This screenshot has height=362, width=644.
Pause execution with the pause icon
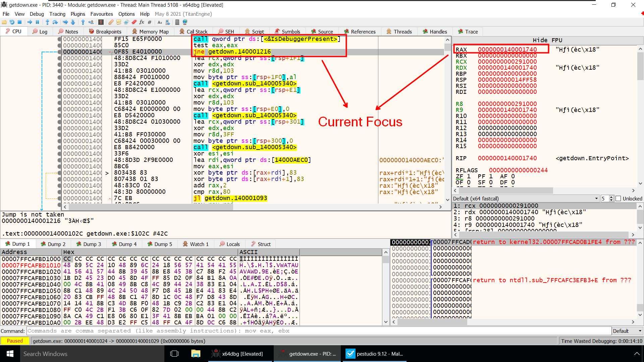[37, 22]
